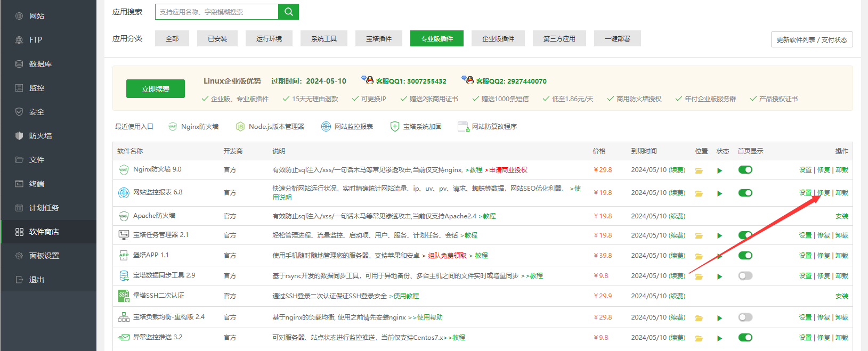868x351 pixels.
Task: Click folder icon for 网站监控报表 6.8 row
Action: click(699, 193)
